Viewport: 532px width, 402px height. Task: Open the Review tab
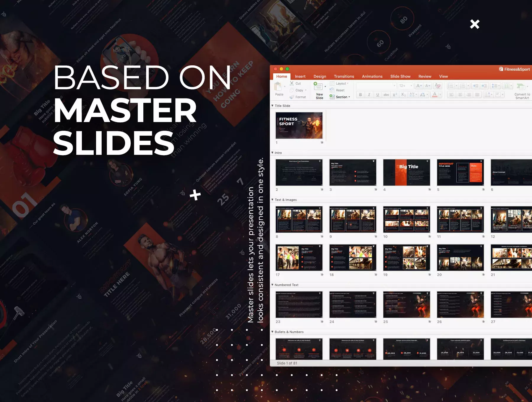point(425,76)
